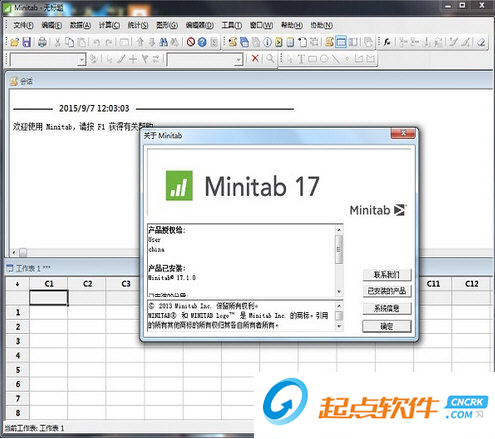Click the session window left scroll arrow
The height and width of the screenshot is (439, 495).
[14, 252]
